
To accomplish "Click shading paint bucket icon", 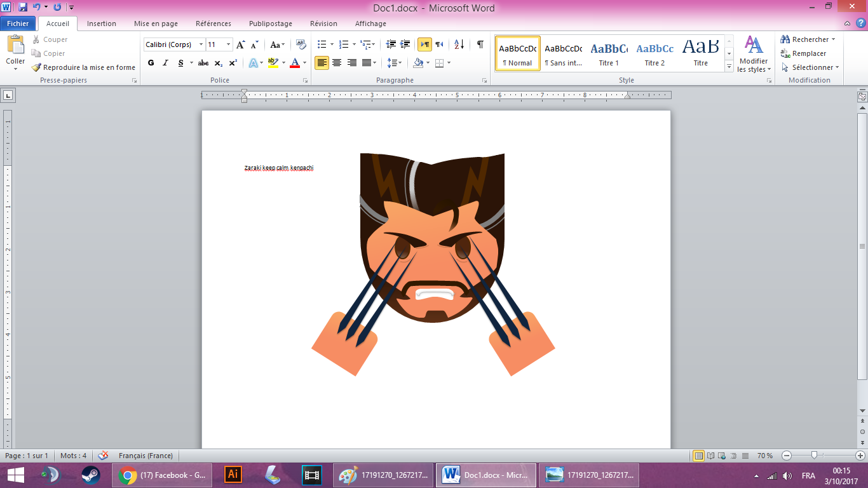I will (x=417, y=63).
